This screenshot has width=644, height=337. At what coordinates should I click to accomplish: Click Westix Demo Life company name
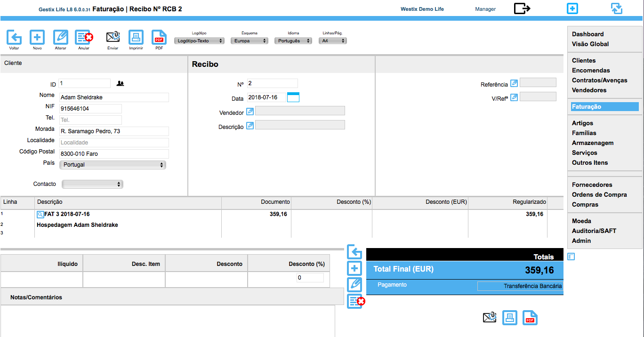[422, 9]
